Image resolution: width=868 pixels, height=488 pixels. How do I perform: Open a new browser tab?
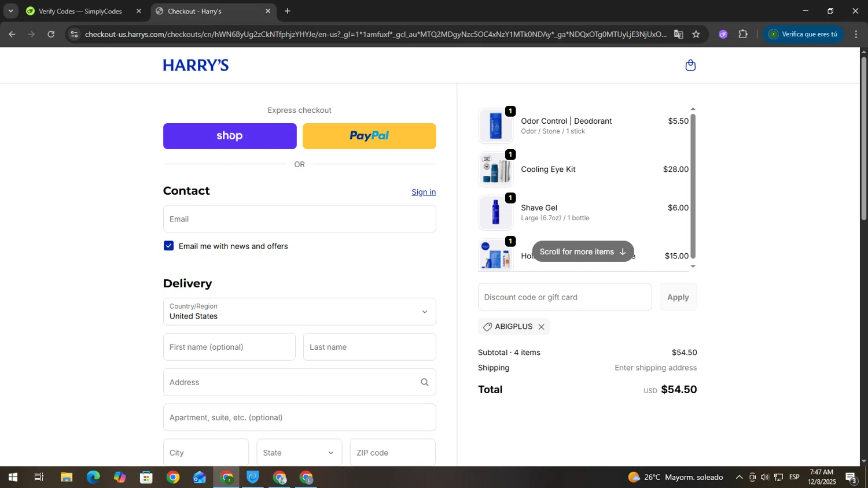pyautogui.click(x=288, y=11)
